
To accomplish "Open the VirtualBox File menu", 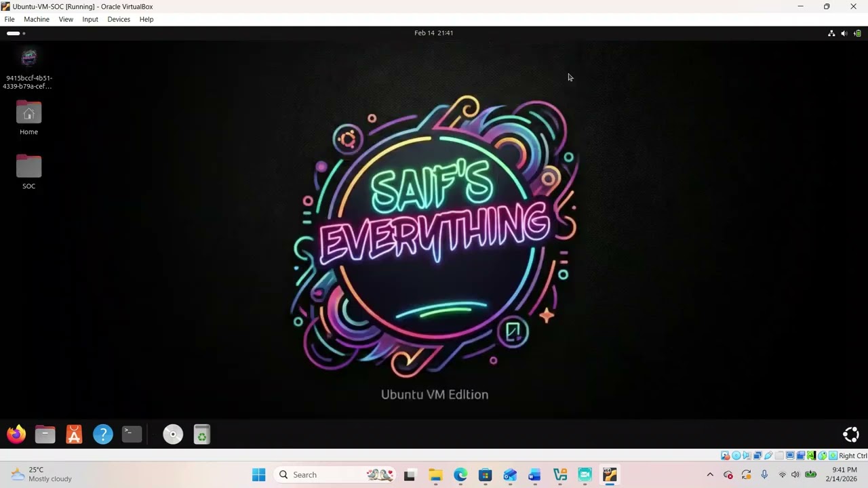I will pyautogui.click(x=9, y=19).
